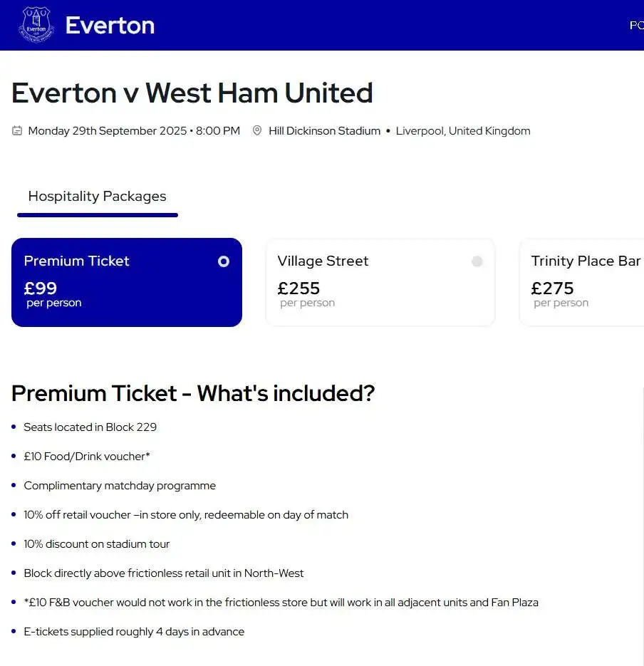Viewport: 644px width, 666px height.
Task: Click the Everton club crest logo
Action: click(x=36, y=25)
